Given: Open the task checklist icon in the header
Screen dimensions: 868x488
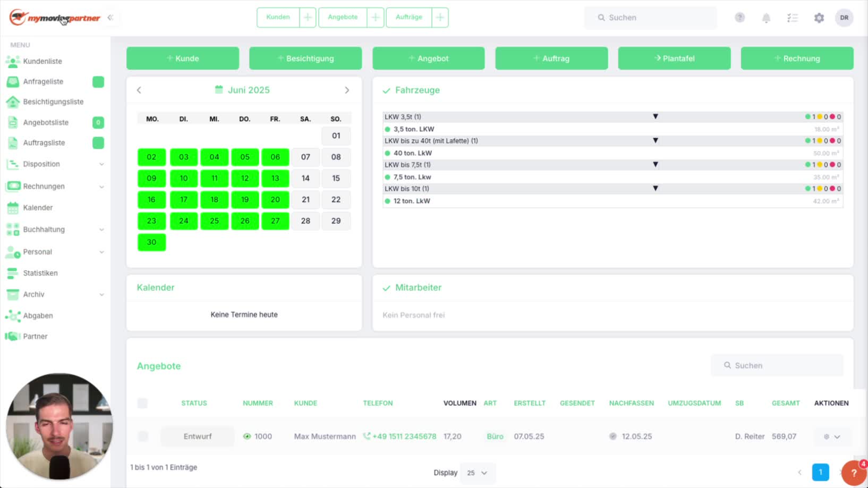Looking at the screenshot, I should pos(793,18).
